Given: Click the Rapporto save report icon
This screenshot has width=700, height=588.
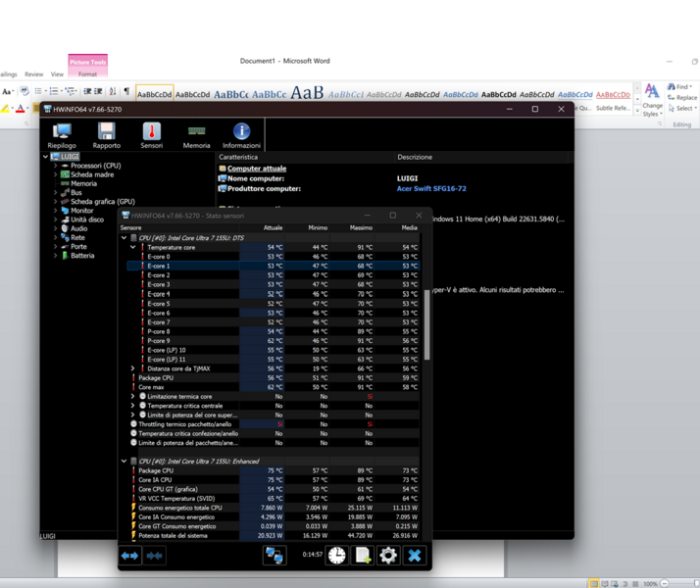Looking at the screenshot, I should click(x=106, y=134).
